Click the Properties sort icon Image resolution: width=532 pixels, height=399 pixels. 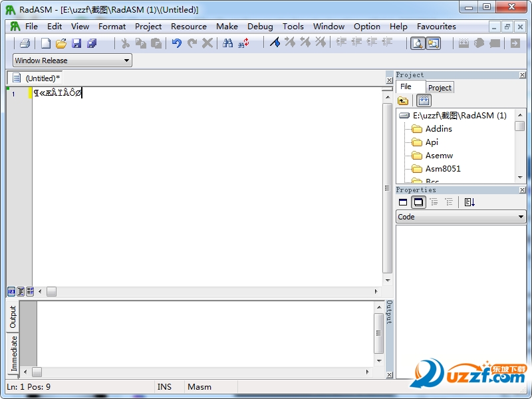(x=469, y=202)
